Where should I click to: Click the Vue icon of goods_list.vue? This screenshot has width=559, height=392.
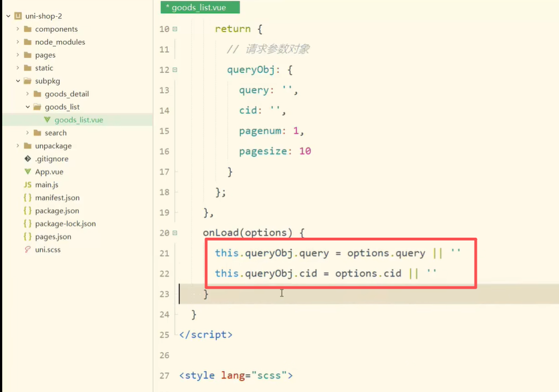coord(47,120)
